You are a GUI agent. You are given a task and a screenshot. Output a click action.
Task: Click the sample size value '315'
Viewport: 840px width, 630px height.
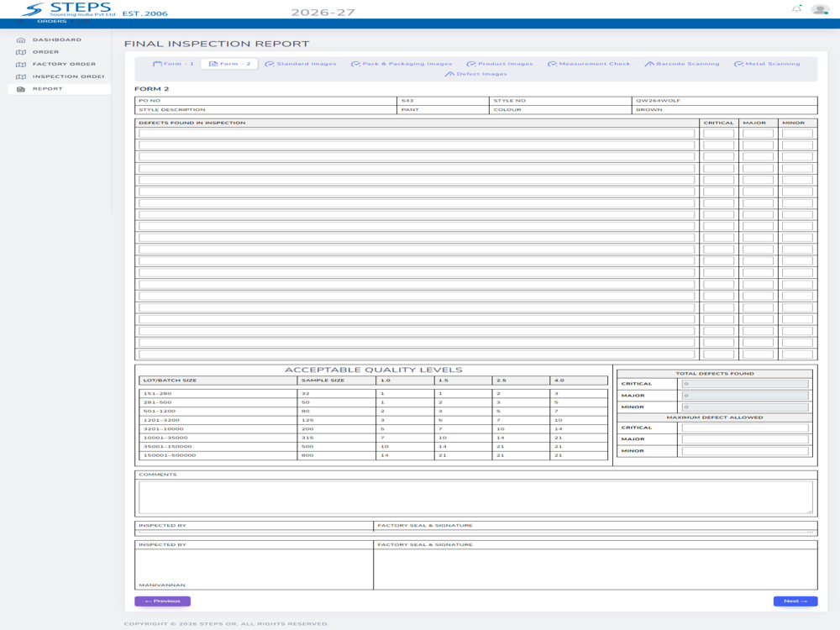pos(307,438)
